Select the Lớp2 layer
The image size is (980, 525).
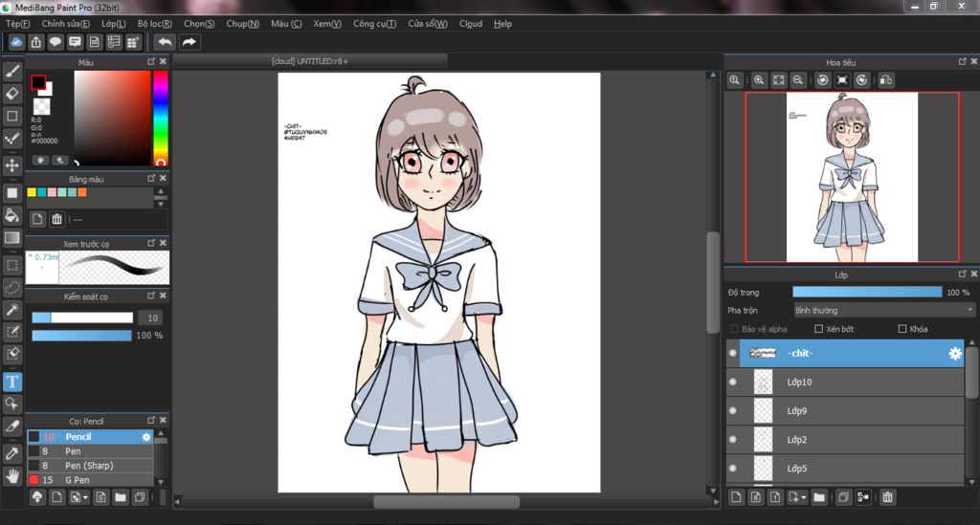point(853,440)
